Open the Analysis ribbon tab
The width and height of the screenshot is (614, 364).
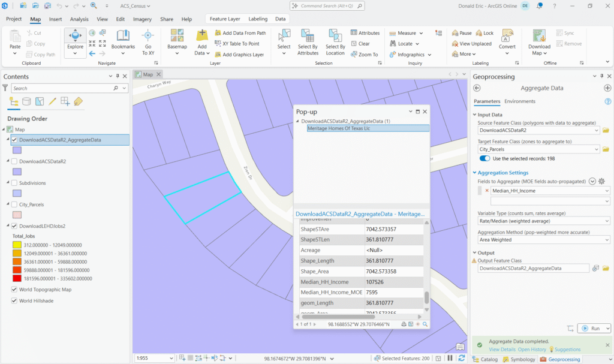click(79, 19)
